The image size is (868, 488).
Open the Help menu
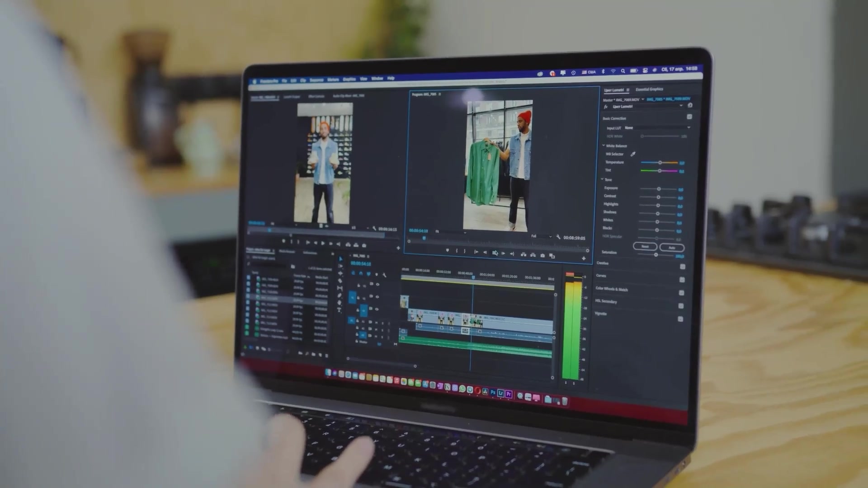click(x=391, y=78)
